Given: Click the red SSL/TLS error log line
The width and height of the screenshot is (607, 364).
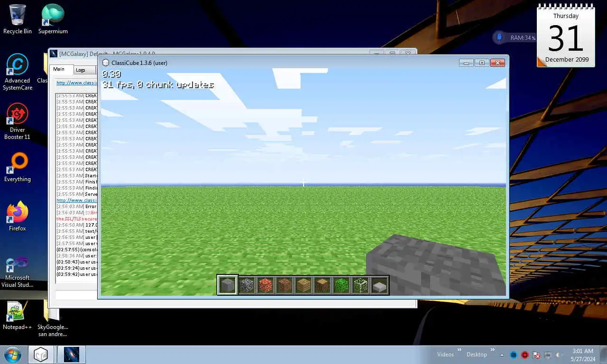Looking at the screenshot, I should pyautogui.click(x=77, y=218).
